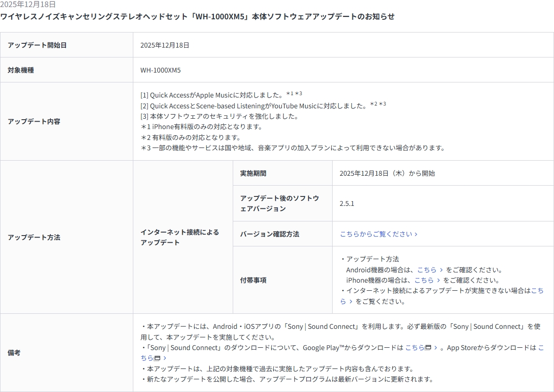Open the iPhone機器 update method こちら link
The image size is (554, 392).
coord(424,280)
